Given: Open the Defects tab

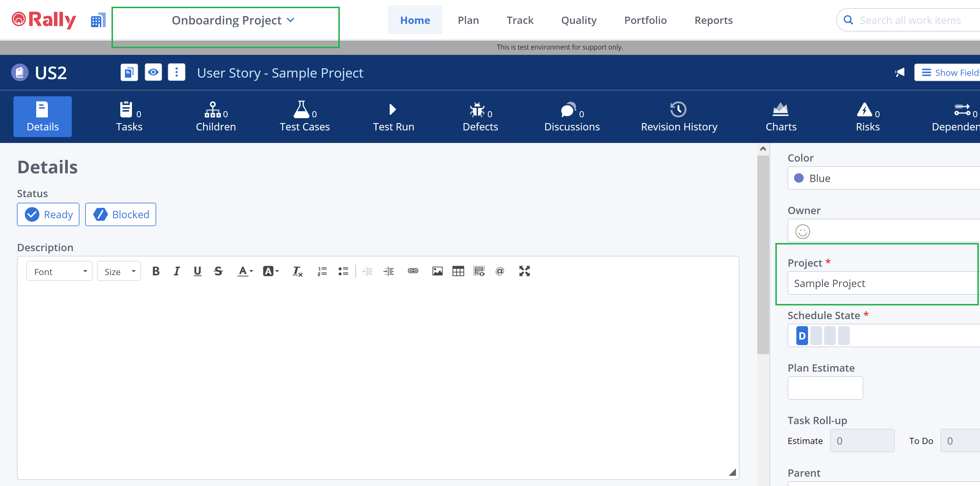Looking at the screenshot, I should (x=480, y=116).
